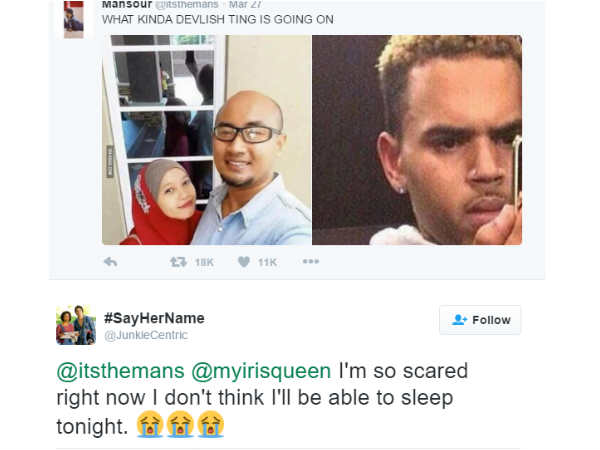Viewport: 600px width, 450px height.
Task: Open the @myirisqueen mention link
Action: pos(261,371)
